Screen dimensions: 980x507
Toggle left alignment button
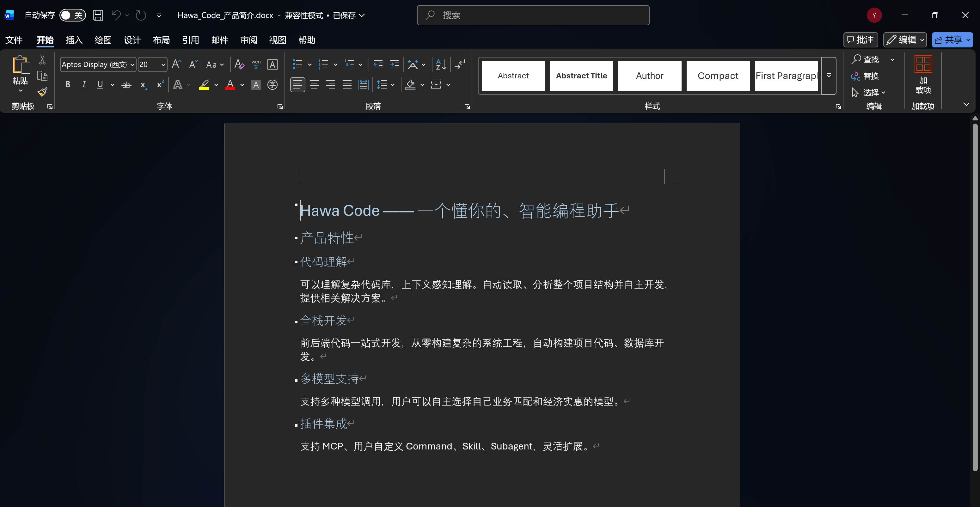tap(297, 84)
